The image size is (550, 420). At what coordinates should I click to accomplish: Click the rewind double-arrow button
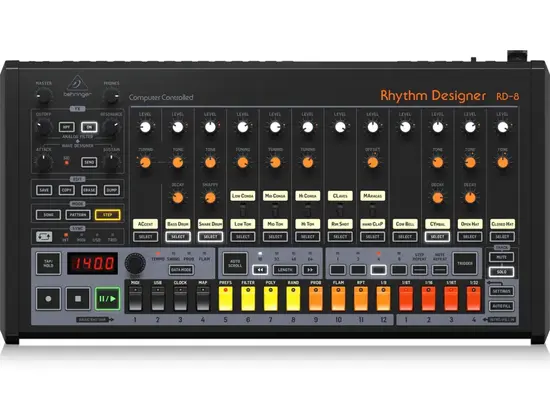[x=260, y=270]
